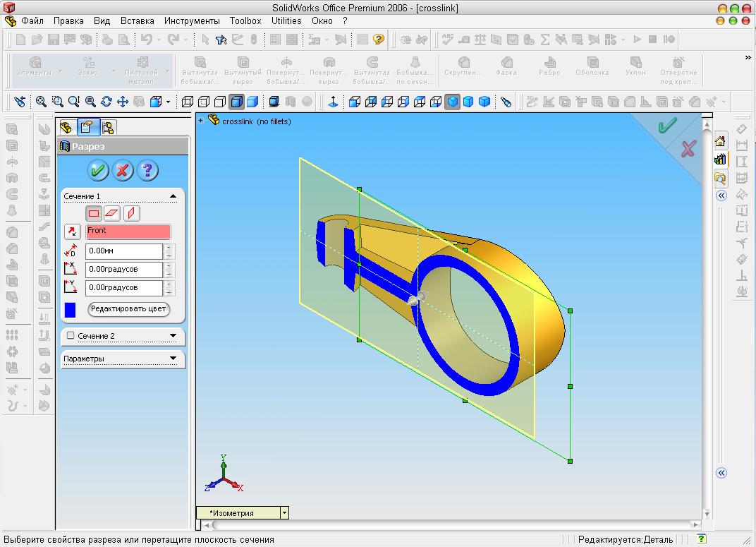Reverse section direction arrow button
The height and width of the screenshot is (547, 756).
(72, 232)
